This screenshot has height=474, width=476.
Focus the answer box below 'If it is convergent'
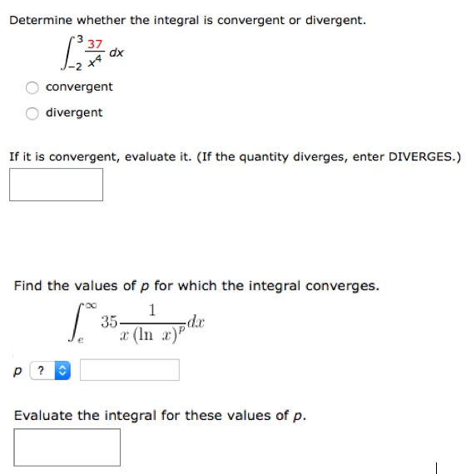pyautogui.click(x=56, y=185)
